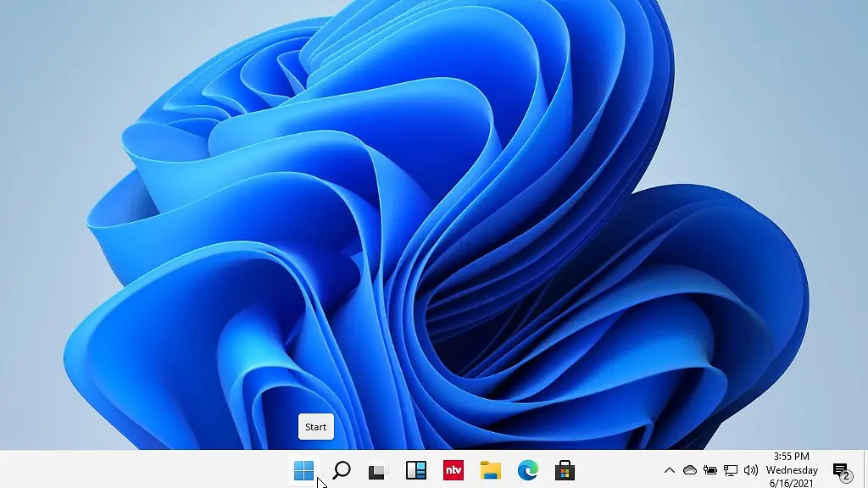Open File Explorer from taskbar
This screenshot has width=868, height=488.
(490, 470)
